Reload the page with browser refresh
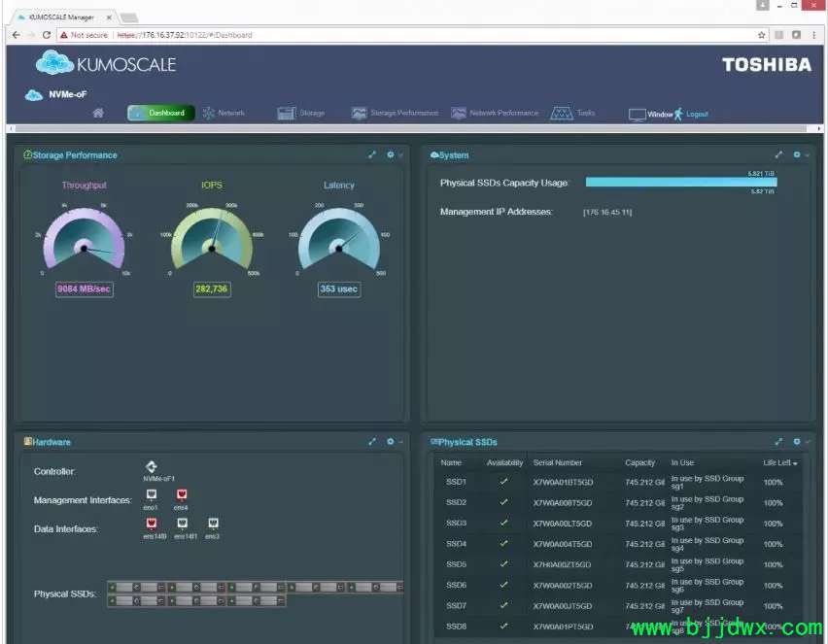The image size is (828, 644). pos(47,35)
